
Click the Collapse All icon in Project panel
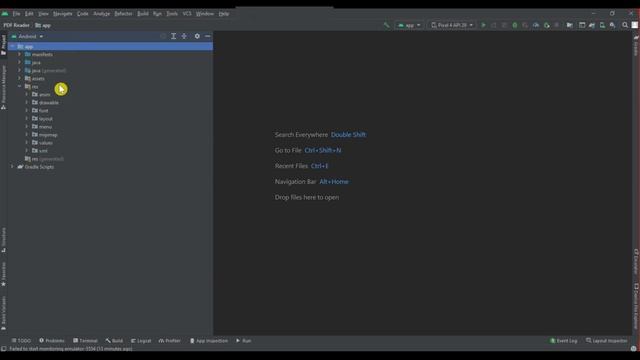click(x=184, y=36)
